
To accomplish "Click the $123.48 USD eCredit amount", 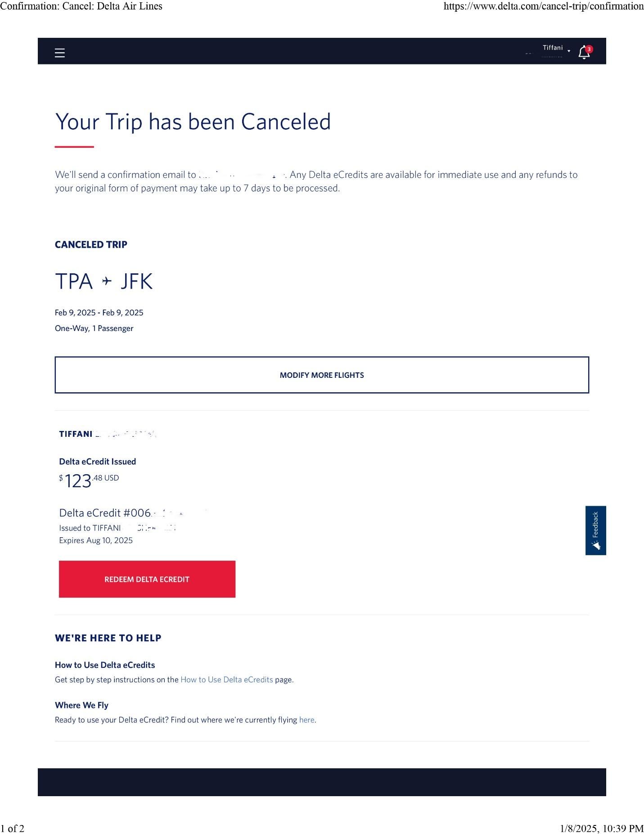I will [89, 480].
